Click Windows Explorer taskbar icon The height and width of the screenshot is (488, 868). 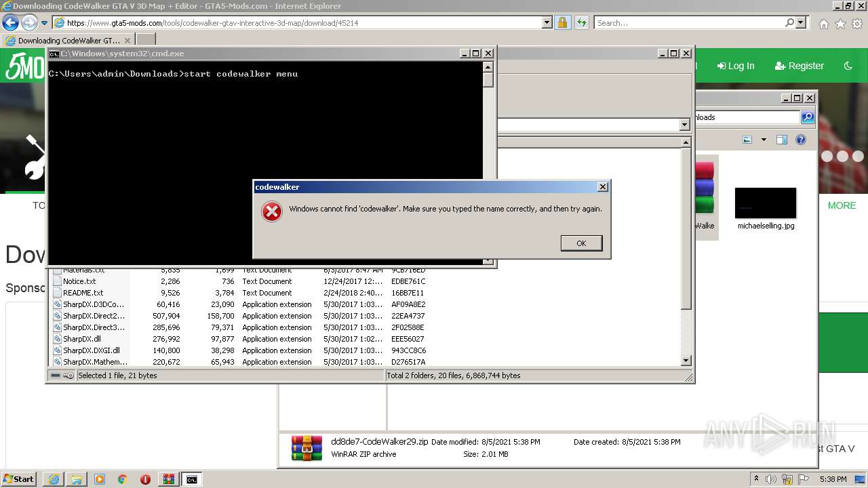pyautogui.click(x=77, y=479)
